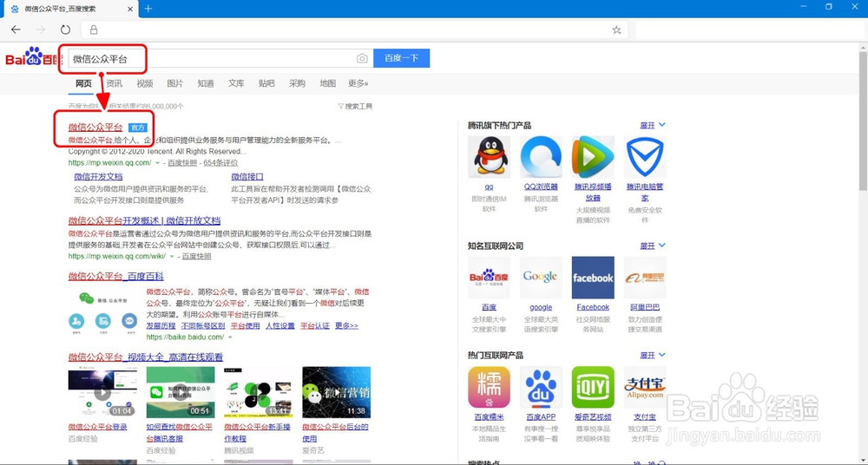Open the Alipay 支付宝 icon
The height and width of the screenshot is (465, 868).
(x=645, y=387)
